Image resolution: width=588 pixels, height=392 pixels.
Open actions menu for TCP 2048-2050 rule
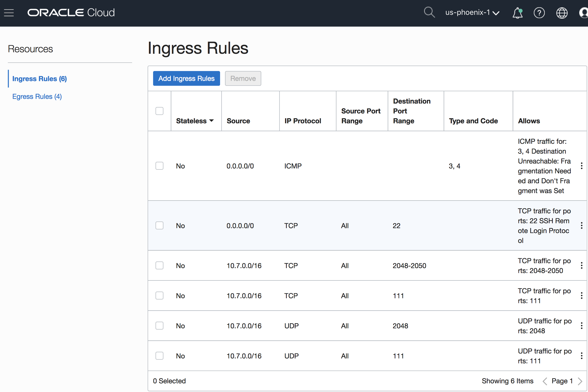(582, 265)
